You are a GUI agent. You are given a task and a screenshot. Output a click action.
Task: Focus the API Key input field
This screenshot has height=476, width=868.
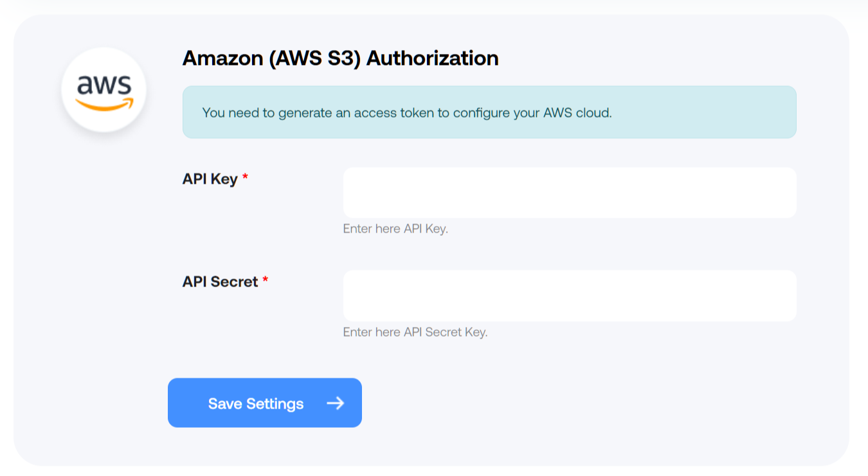coord(570,193)
